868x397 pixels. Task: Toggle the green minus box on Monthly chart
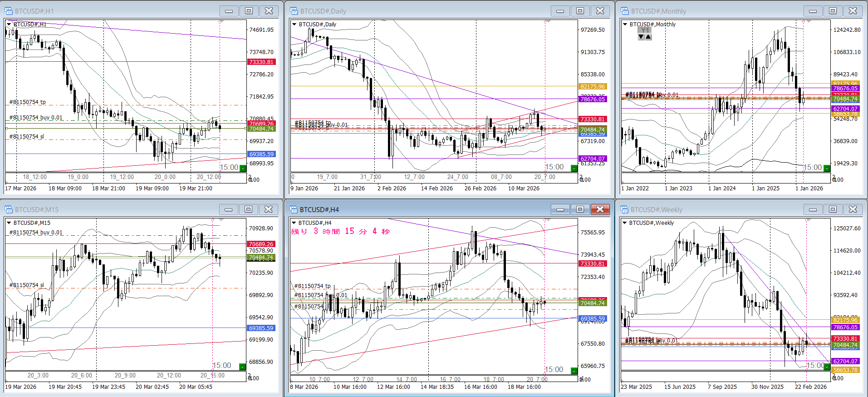(x=827, y=169)
